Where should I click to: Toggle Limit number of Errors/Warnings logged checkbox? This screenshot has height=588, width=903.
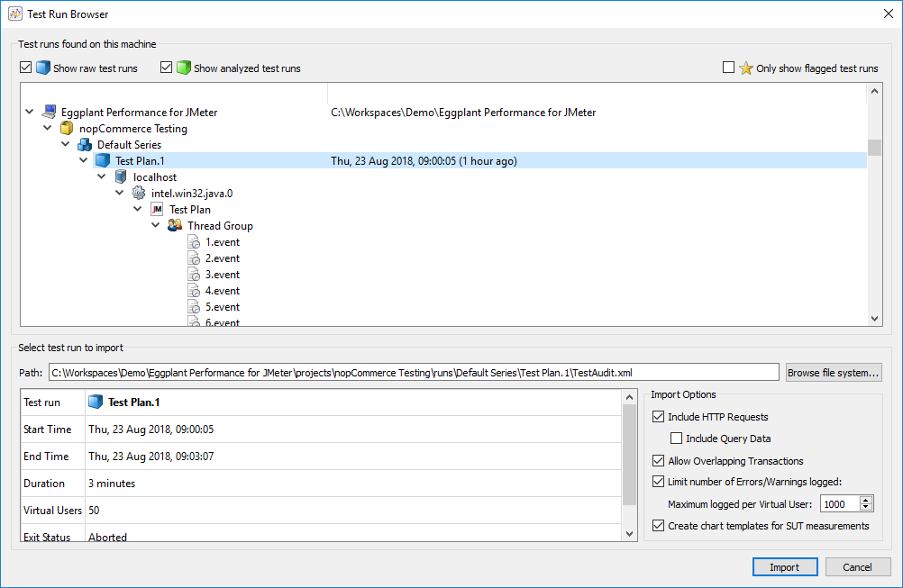tap(658, 481)
